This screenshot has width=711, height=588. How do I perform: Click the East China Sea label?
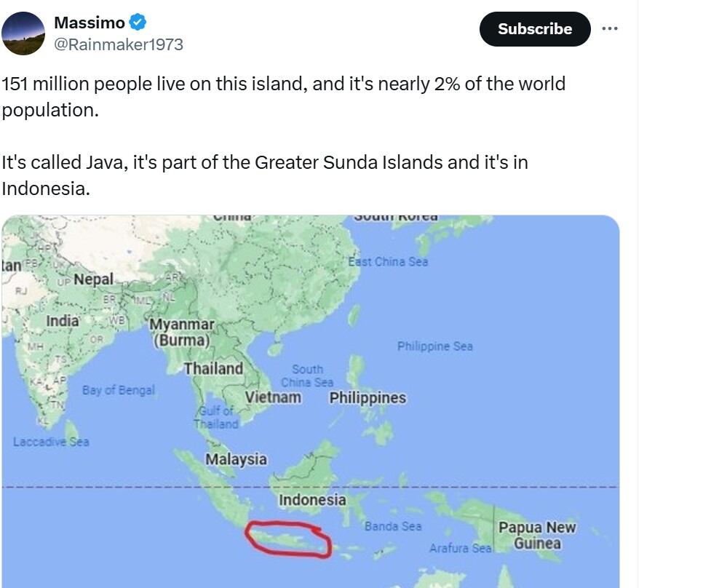[388, 261]
